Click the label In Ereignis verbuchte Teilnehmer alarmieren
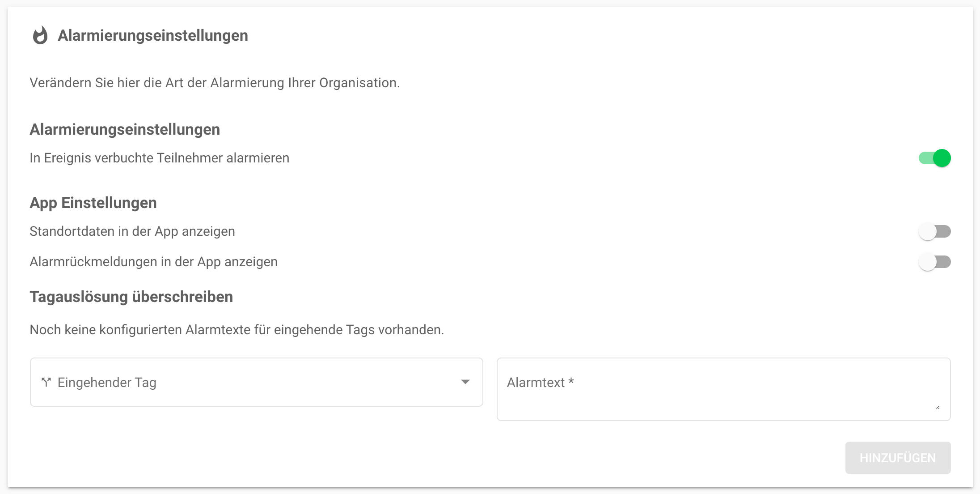 point(160,158)
